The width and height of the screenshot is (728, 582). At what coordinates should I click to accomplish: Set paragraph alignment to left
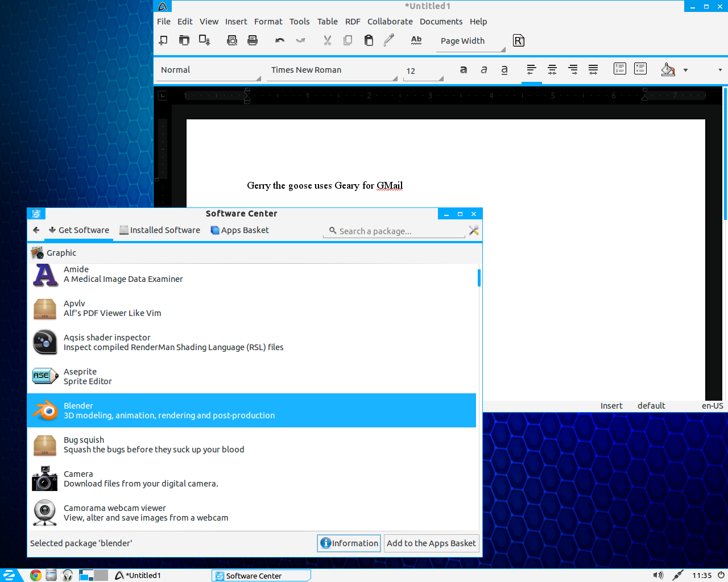click(532, 70)
